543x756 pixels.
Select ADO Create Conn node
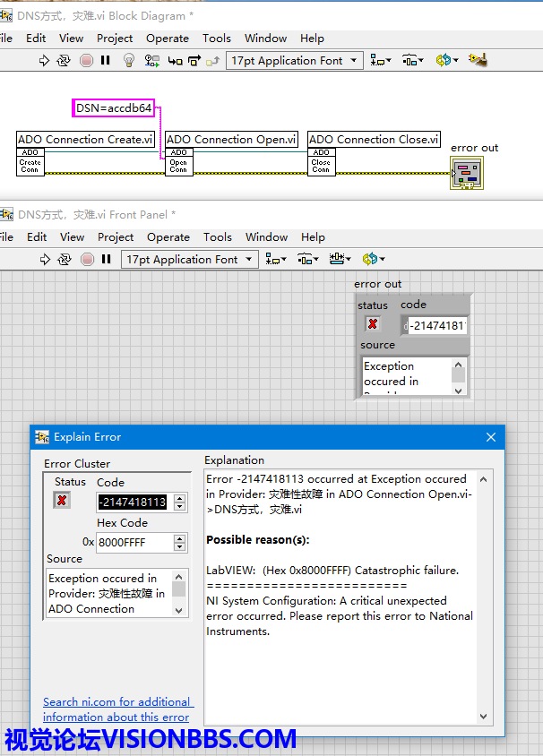coord(30,162)
